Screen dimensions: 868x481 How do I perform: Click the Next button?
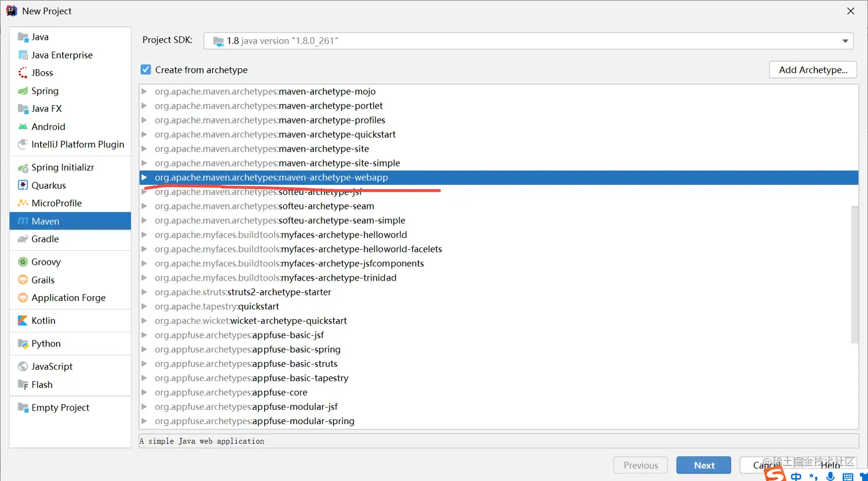704,466
